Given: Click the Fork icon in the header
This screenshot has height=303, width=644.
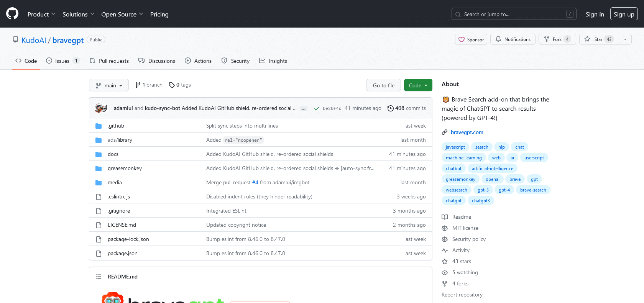Looking at the screenshot, I should point(547,39).
